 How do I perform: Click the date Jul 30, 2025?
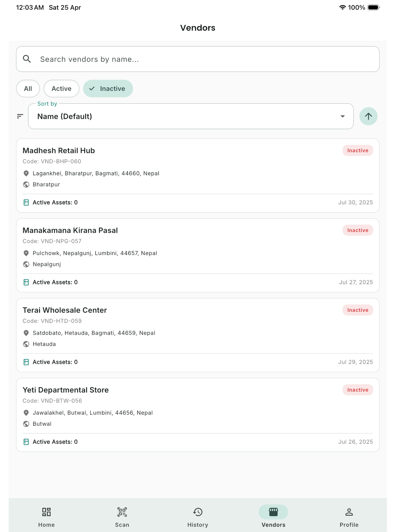click(x=355, y=203)
